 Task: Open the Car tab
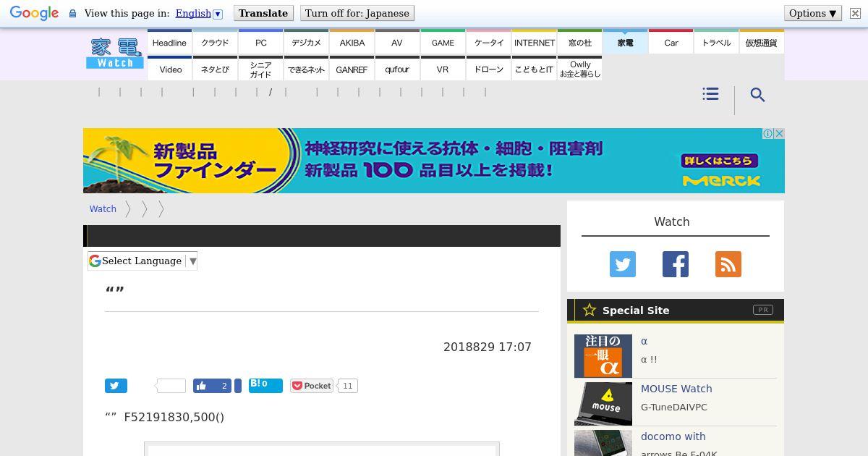pos(671,42)
